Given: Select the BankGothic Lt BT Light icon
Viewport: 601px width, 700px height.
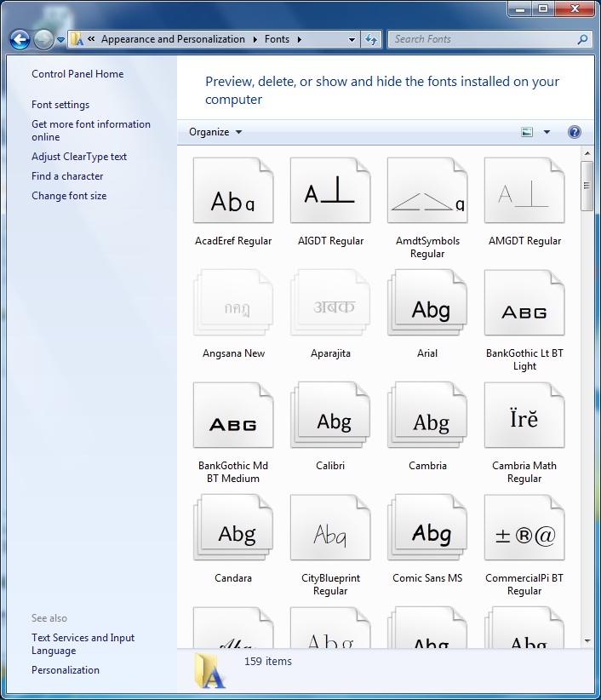Looking at the screenshot, I should [524, 302].
